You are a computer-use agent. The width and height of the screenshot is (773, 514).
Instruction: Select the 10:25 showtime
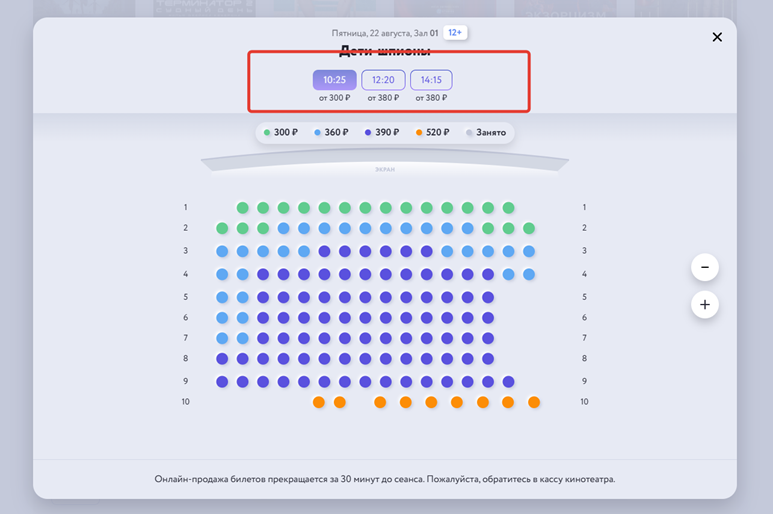pyautogui.click(x=334, y=80)
